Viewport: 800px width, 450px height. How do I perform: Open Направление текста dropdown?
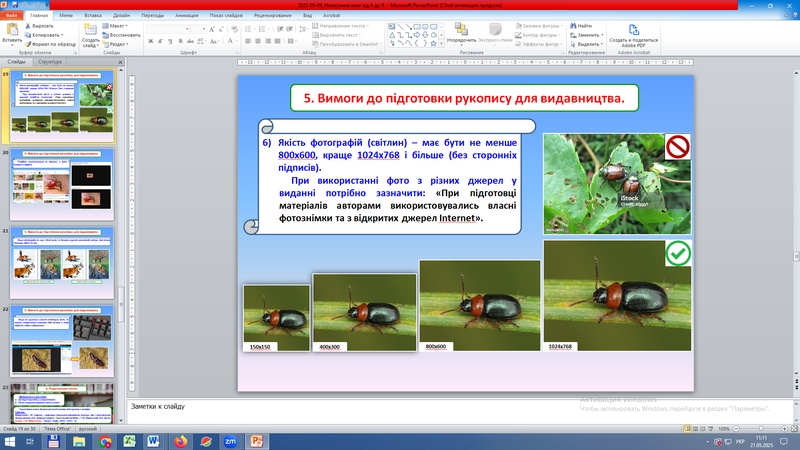[x=340, y=26]
